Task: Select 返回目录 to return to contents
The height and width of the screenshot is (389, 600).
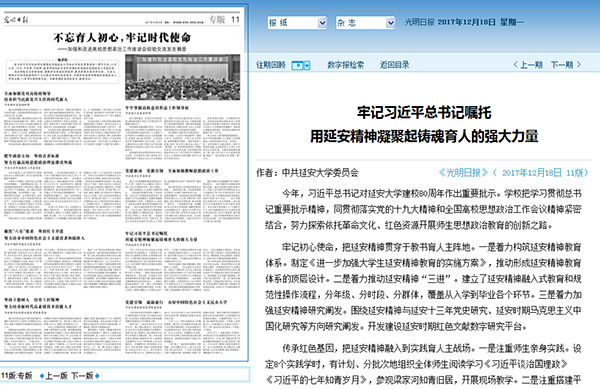Action: pyautogui.click(x=395, y=65)
